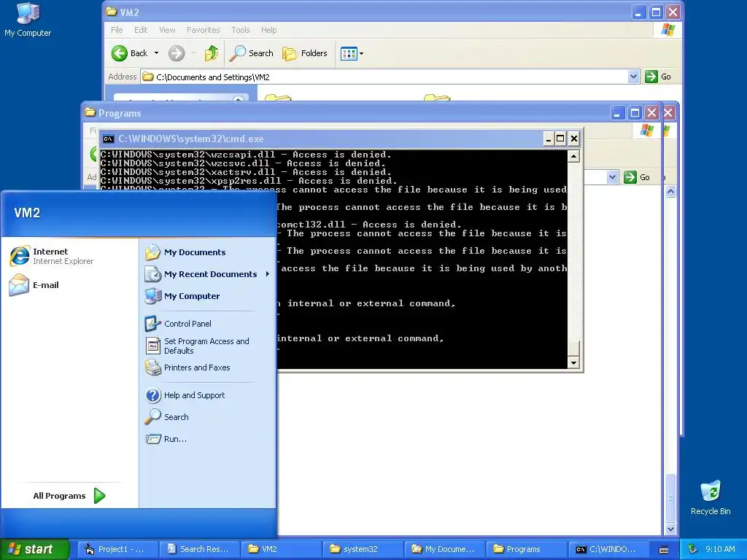The width and height of the screenshot is (747, 560).
Task: Click Programs window scroll up arrow
Action: pyautogui.click(x=671, y=192)
